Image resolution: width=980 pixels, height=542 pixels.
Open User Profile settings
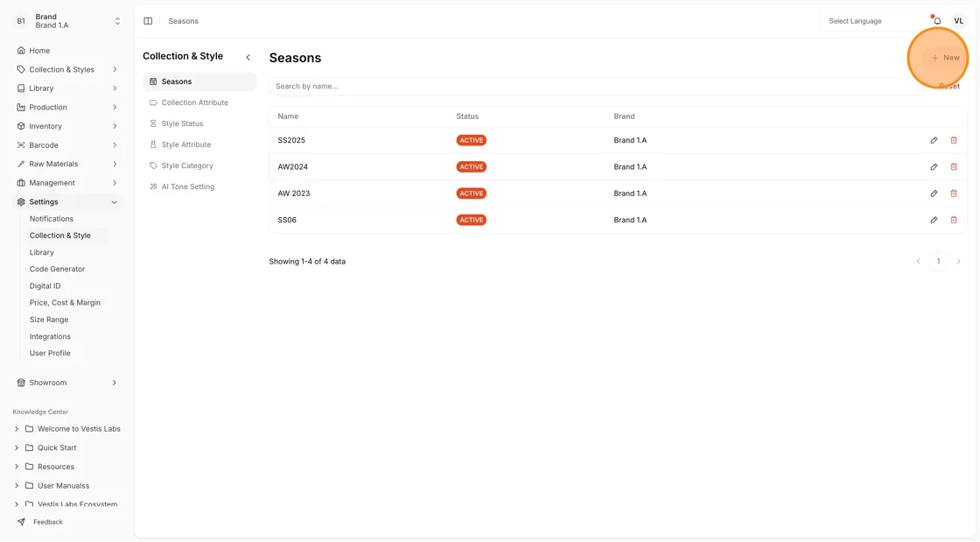[x=50, y=353]
